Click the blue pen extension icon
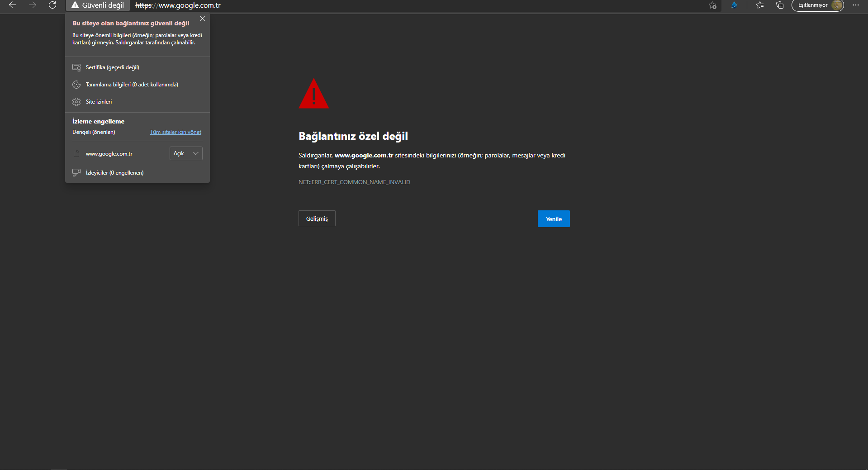Viewport: 868px width, 470px height. 734,5
